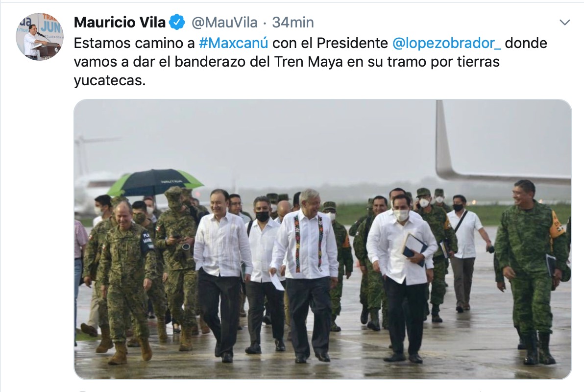Click 'Estamos camino a' at tweet start
This screenshot has width=584, height=392.
(134, 43)
